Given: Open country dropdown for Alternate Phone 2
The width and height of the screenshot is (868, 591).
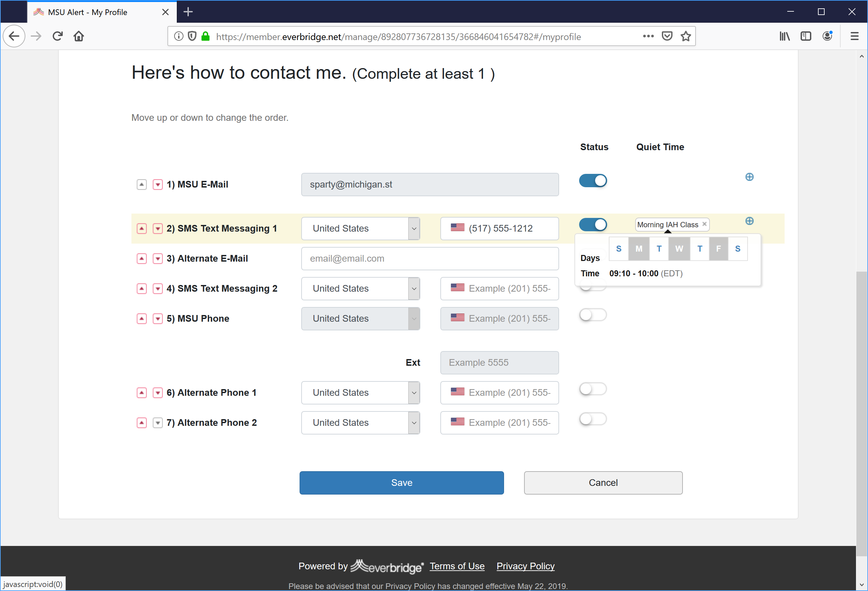Looking at the screenshot, I should (361, 423).
